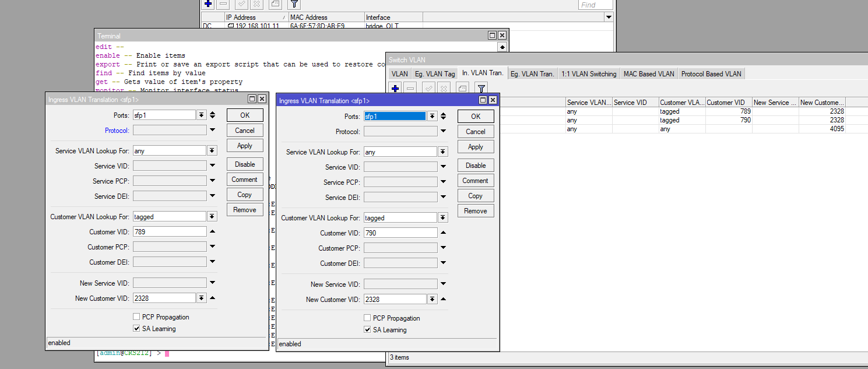Open New Customer VID dropdown in 790 dialog
The width and height of the screenshot is (868, 369).
(432, 300)
